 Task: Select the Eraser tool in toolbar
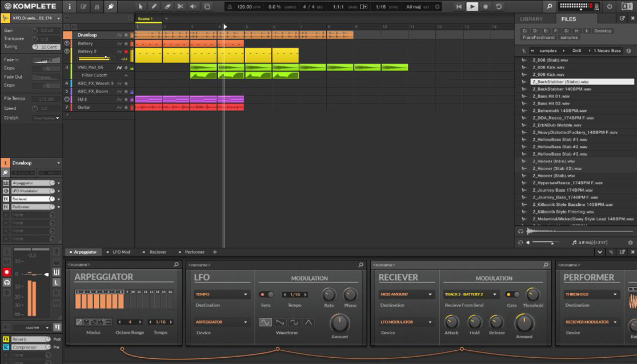tap(167, 7)
